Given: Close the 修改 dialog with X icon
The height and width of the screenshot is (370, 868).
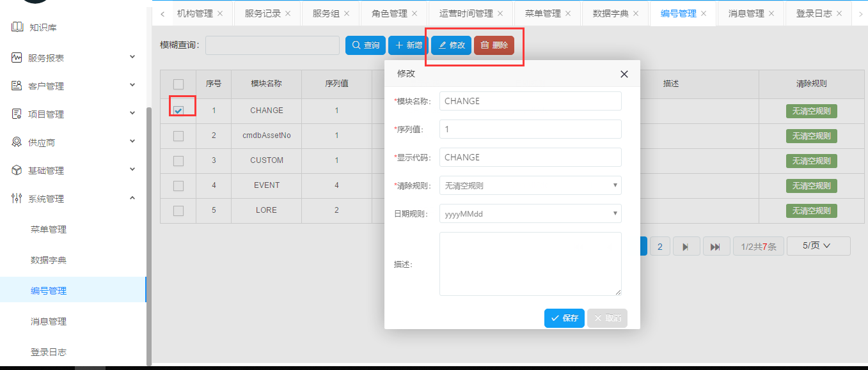Looking at the screenshot, I should coord(624,74).
